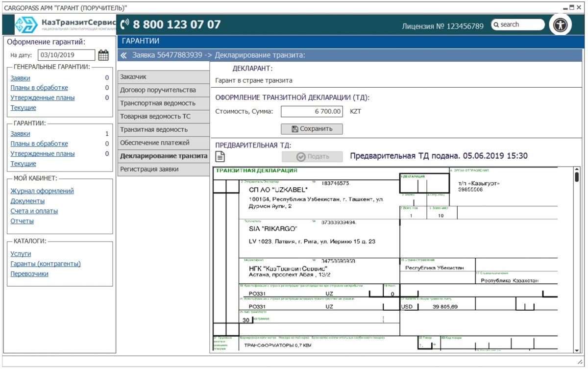
Task: Open Планы в обработке under ГЕНЕРАЛЬНЫЕ ГАРАНТИИ
Action: 39,88
